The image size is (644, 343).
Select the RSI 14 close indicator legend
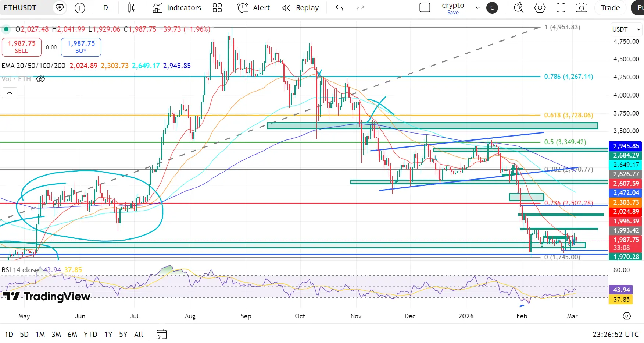(20, 270)
